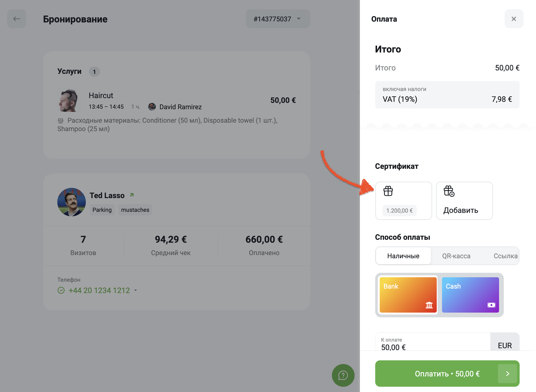Switch to the Ссылка payment tab
Viewport: 536px width, 392px height.
(505, 256)
